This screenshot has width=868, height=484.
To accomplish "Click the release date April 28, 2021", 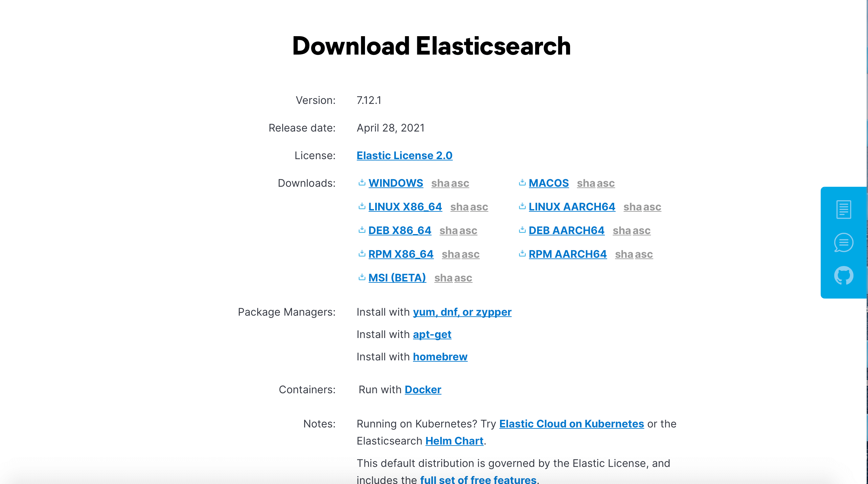I will pos(391,128).
